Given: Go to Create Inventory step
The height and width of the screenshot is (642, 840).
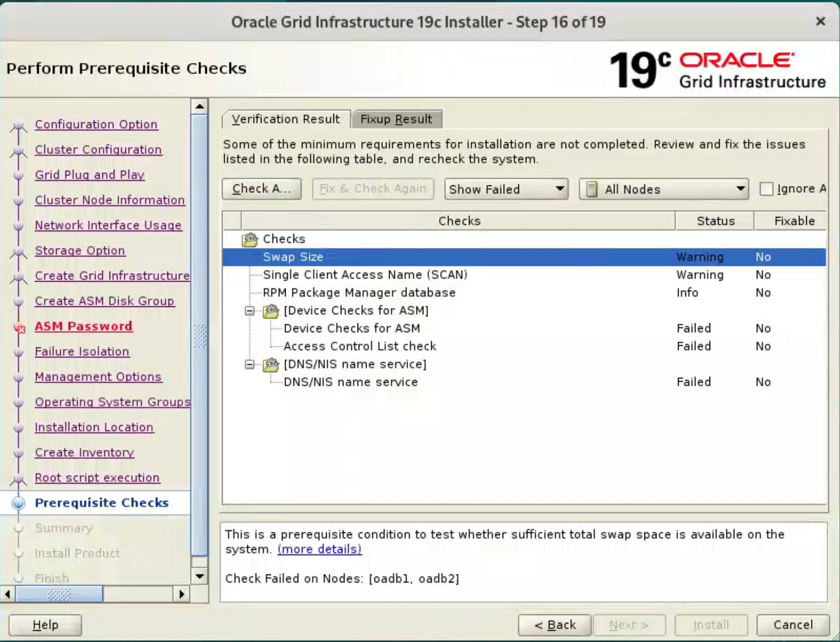Looking at the screenshot, I should pyautogui.click(x=84, y=453).
